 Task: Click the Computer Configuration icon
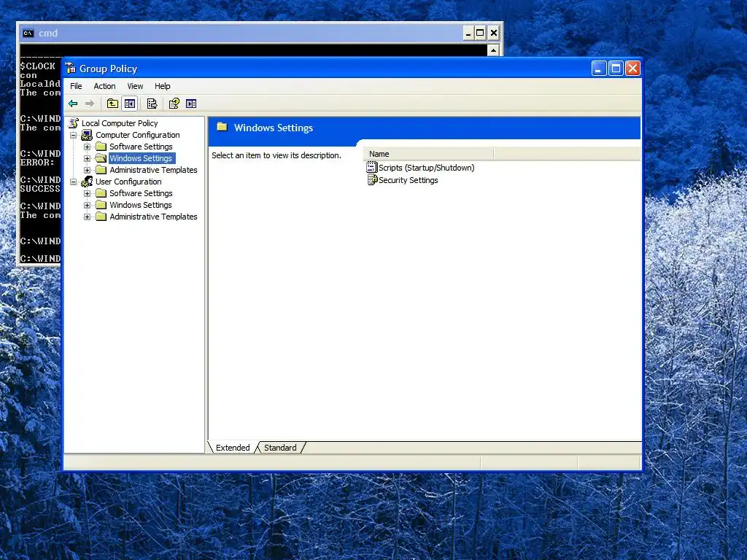tap(87, 135)
